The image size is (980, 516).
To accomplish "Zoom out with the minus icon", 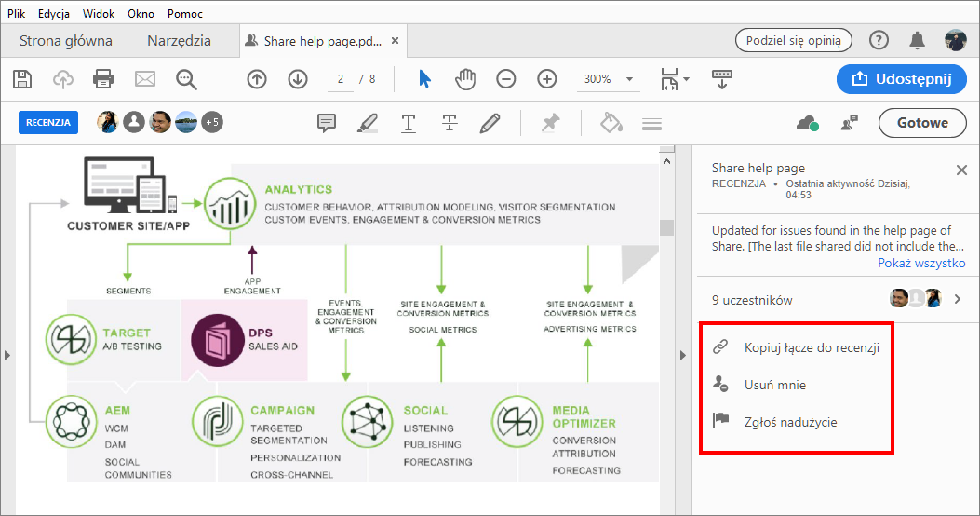I will [x=505, y=79].
